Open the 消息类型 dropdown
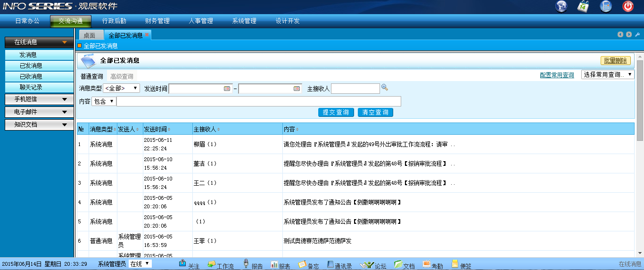644x270 pixels. click(x=122, y=88)
